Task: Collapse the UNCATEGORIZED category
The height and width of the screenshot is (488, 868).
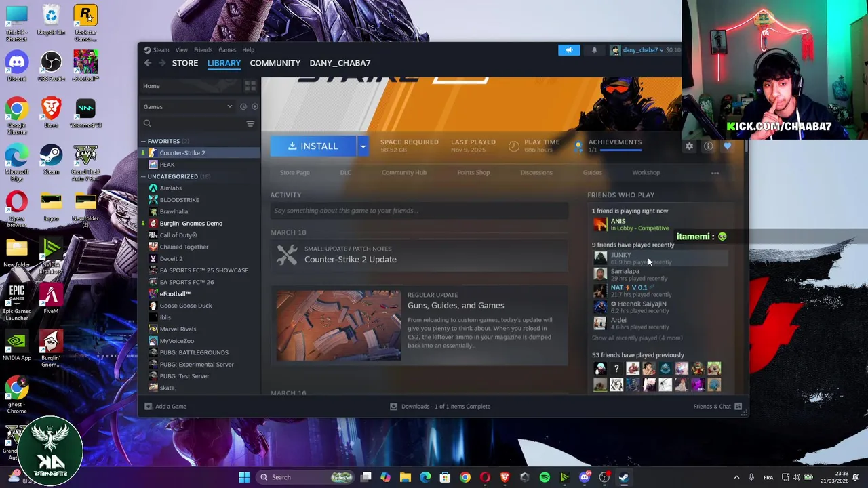Action: [x=143, y=176]
